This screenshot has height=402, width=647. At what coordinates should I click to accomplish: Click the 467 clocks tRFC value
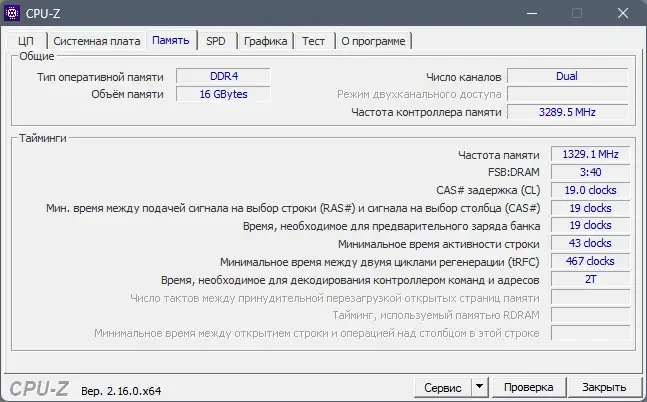point(590,261)
